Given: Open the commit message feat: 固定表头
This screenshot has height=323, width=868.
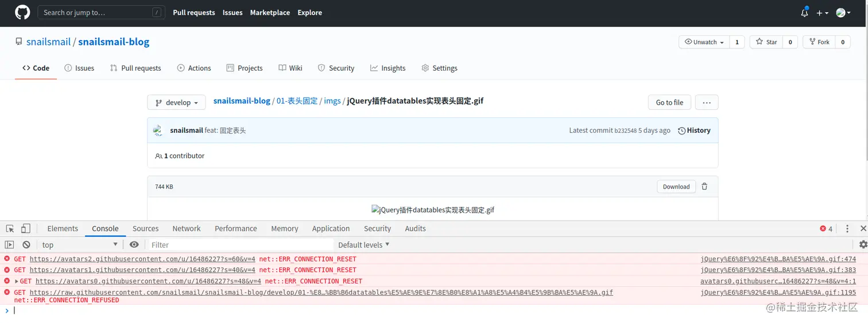Looking at the screenshot, I should 225,130.
